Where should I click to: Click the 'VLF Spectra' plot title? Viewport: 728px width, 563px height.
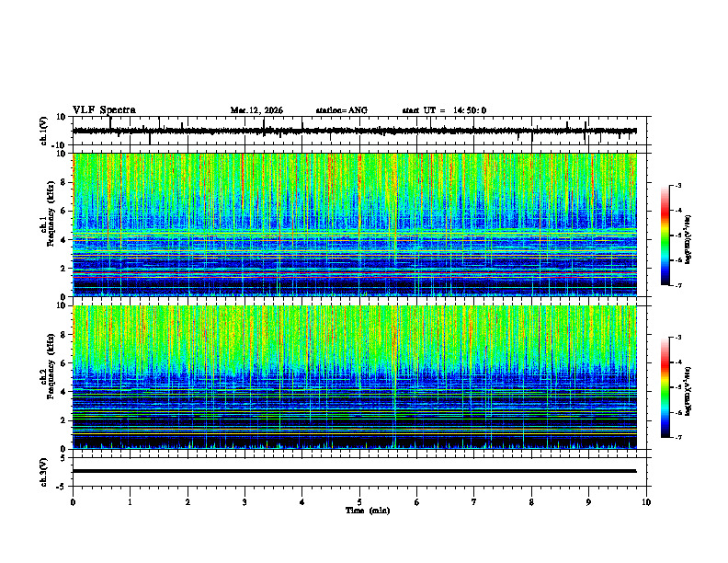104,110
